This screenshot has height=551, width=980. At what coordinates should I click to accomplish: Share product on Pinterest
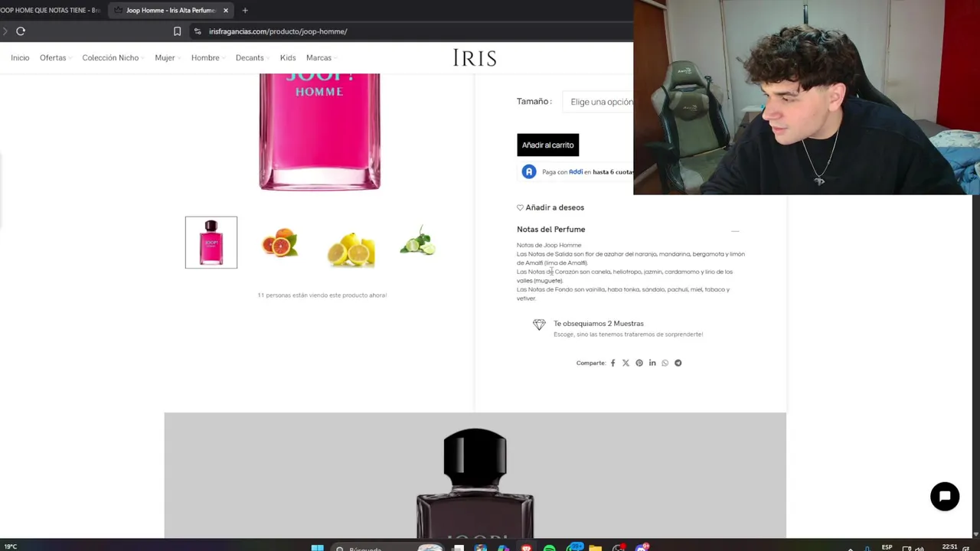[639, 363]
